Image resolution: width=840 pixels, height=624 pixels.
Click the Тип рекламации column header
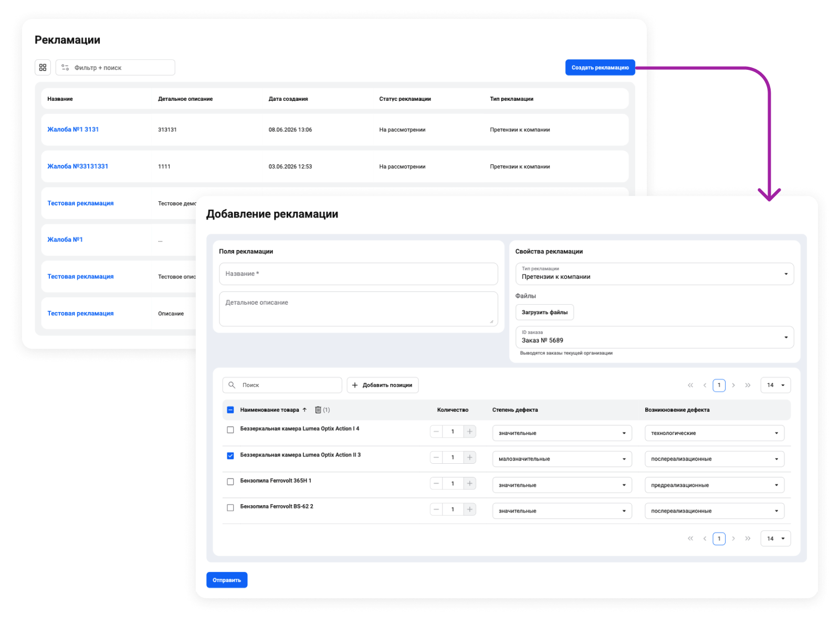511,99
